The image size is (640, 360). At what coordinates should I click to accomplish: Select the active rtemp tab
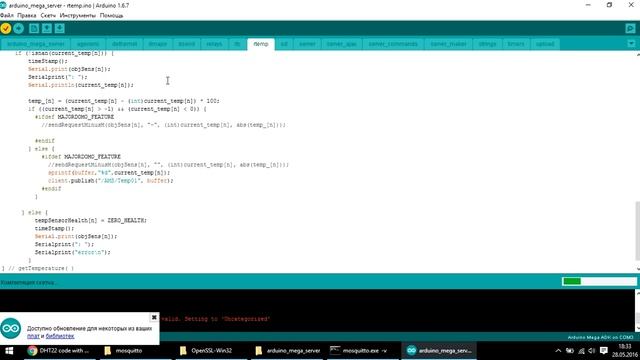[261, 44]
